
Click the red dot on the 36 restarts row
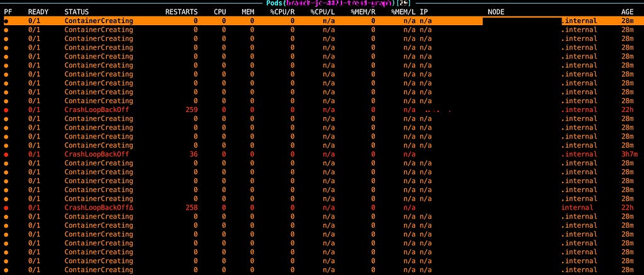6,155
